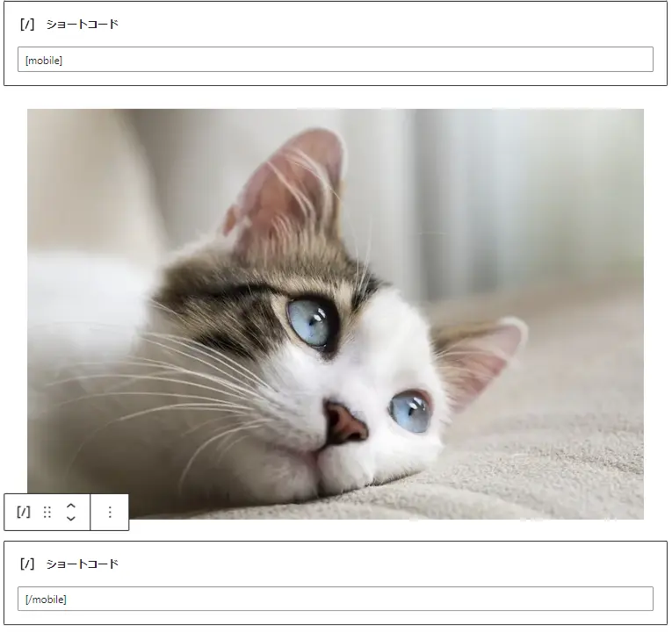This screenshot has width=672, height=632.
Task: Click the [/mobile] shortcode input field
Action: tap(336, 599)
